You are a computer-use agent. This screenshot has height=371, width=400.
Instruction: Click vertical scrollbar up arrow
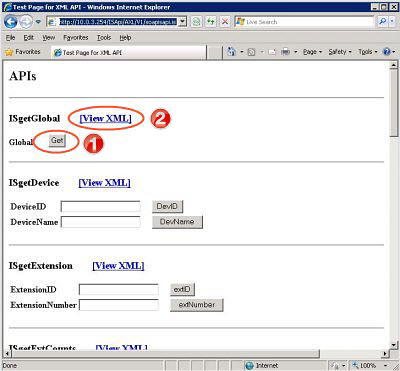(394, 65)
